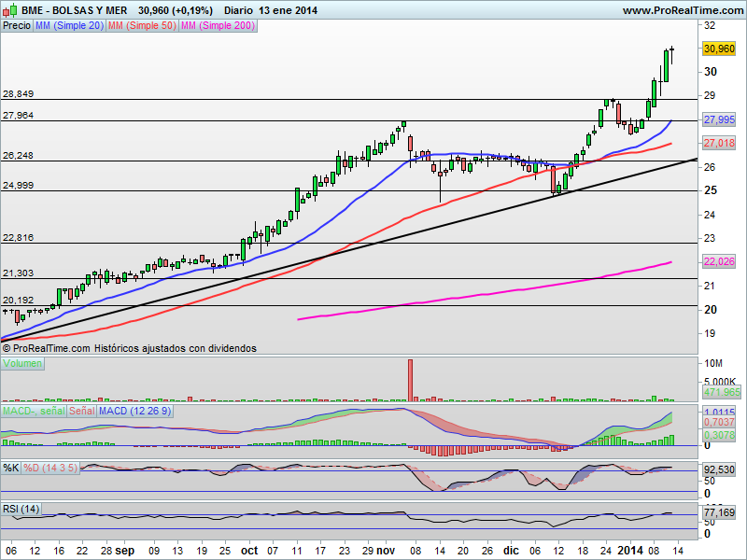Open MM (Simple 20) moving average label
Screen dimensions: 747x560
69,26
